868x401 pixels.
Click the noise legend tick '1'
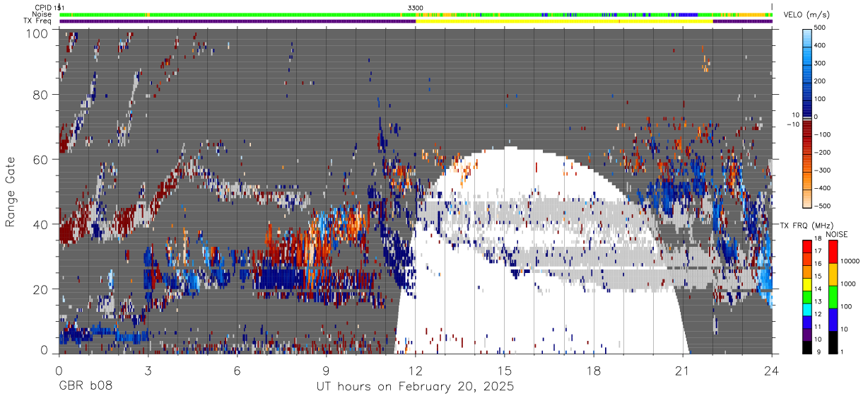[843, 351]
